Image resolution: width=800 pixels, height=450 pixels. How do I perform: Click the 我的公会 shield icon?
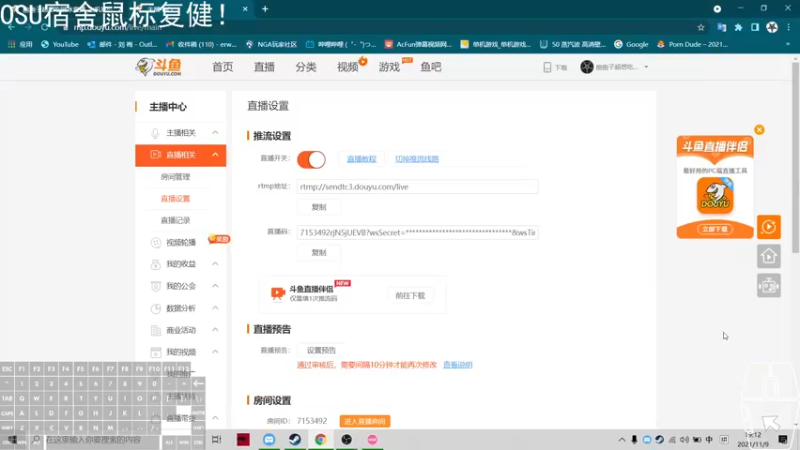point(156,286)
